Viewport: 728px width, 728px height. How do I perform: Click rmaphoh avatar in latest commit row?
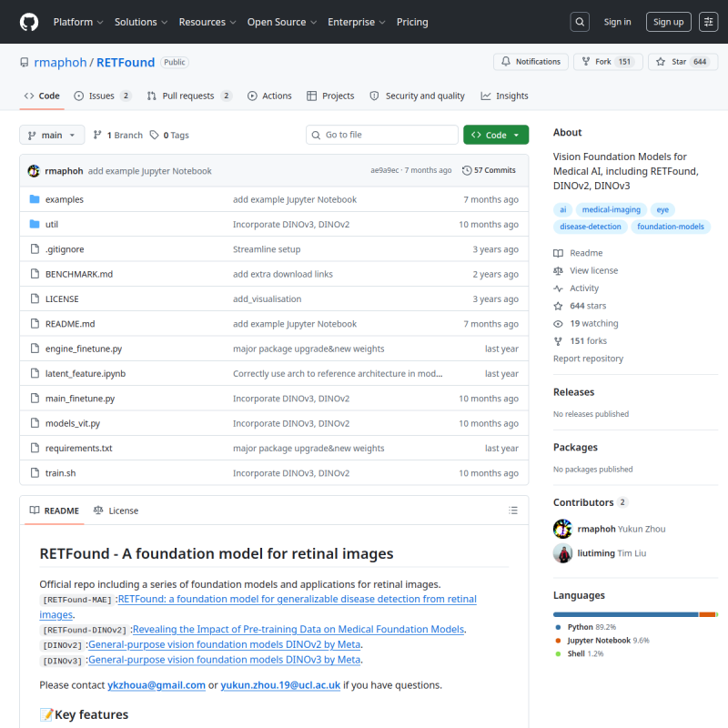tap(34, 171)
